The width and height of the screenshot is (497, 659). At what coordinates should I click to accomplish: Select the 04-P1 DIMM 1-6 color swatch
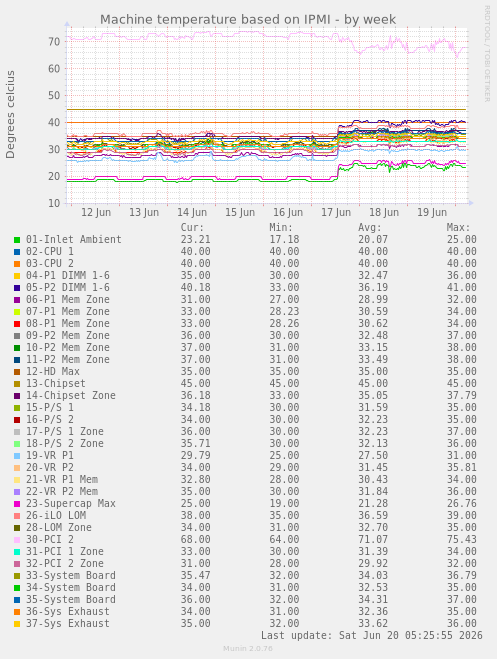(17, 276)
